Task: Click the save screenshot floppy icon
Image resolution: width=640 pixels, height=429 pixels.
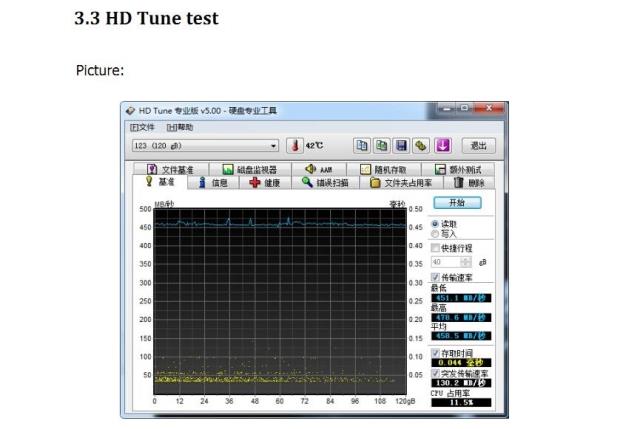Action: (401, 146)
